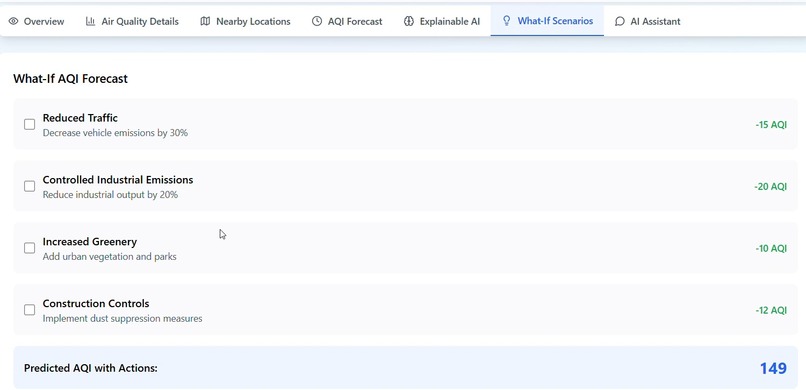Enable the Reduced Traffic checkbox
Screen dimensions: 806x390
pos(30,124)
